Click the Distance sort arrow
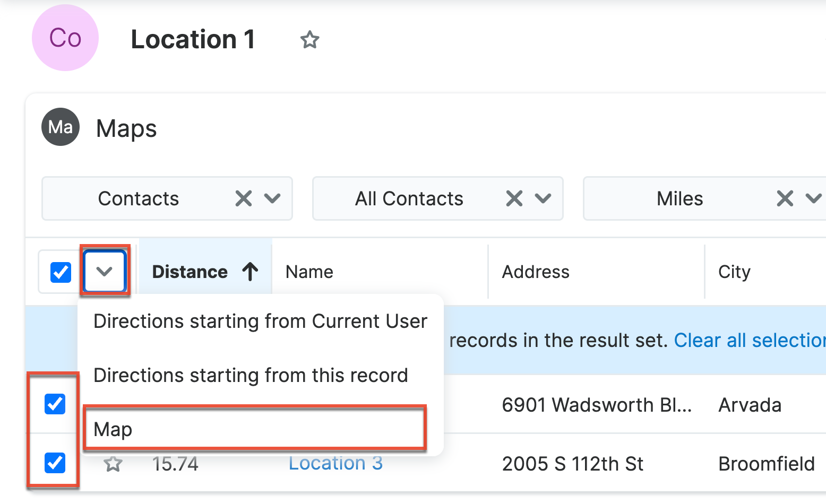This screenshot has width=826, height=504. 251,272
